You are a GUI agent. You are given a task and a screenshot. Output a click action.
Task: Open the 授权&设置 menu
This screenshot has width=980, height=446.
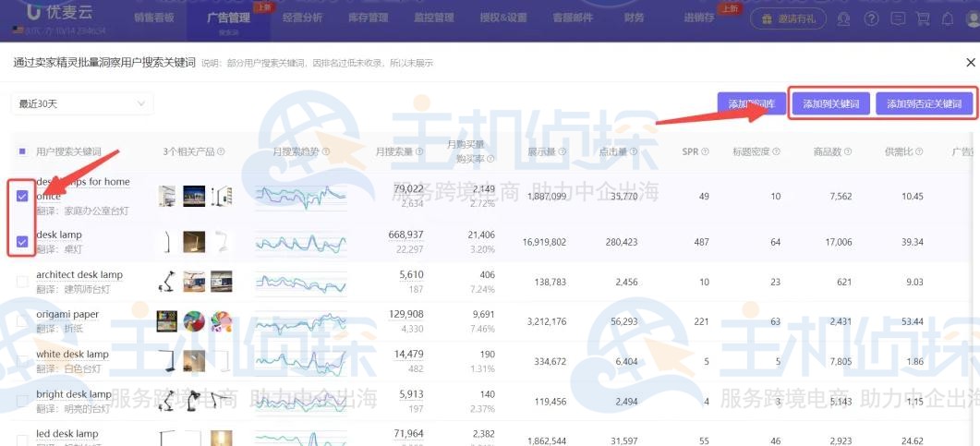(x=503, y=18)
